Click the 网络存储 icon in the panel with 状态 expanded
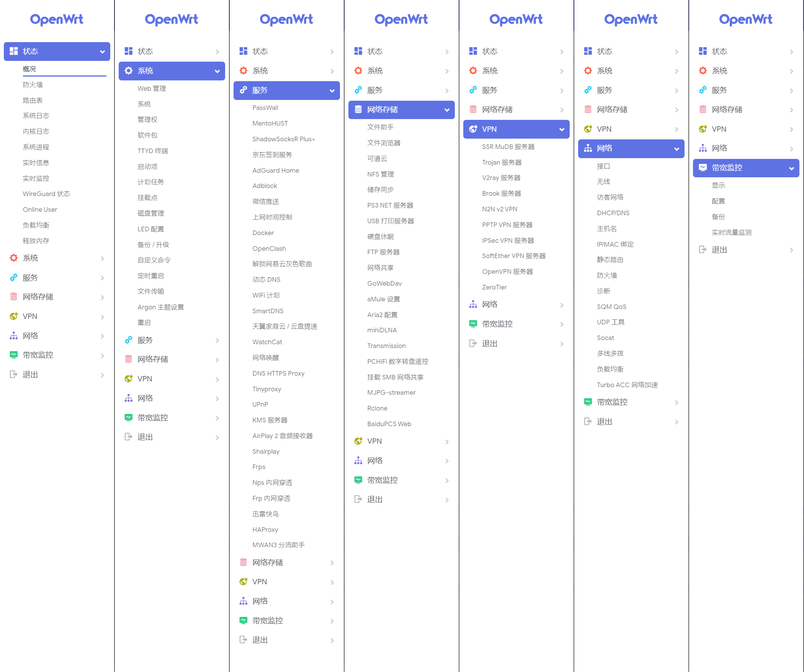 pyautogui.click(x=14, y=297)
